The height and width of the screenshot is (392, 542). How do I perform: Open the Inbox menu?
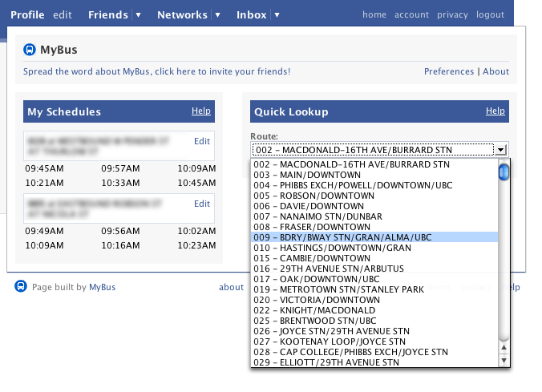point(251,15)
